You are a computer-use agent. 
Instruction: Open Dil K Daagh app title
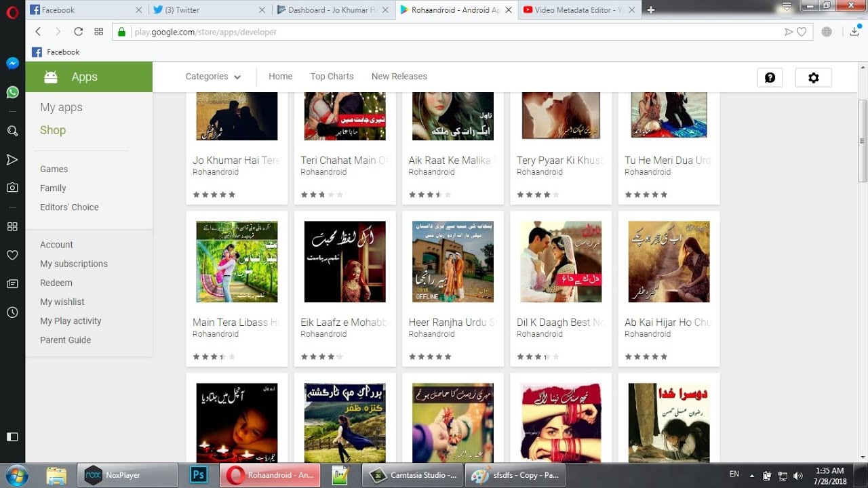pyautogui.click(x=561, y=323)
